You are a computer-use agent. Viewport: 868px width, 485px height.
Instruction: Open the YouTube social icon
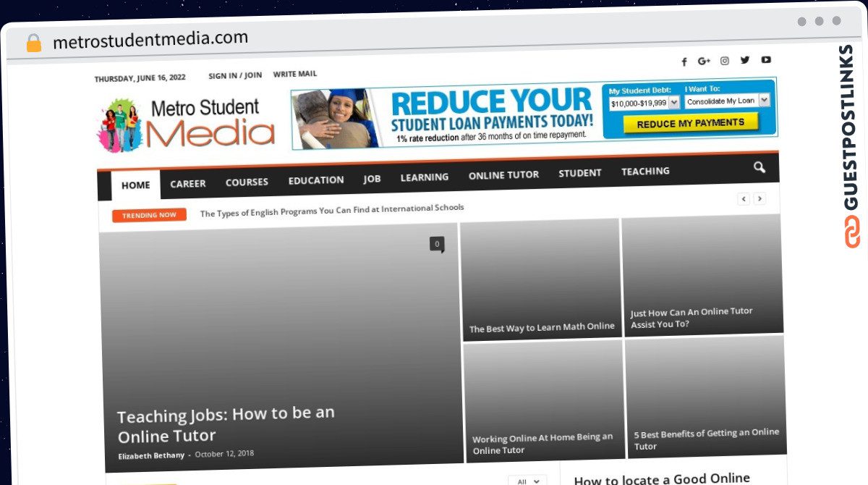766,59
